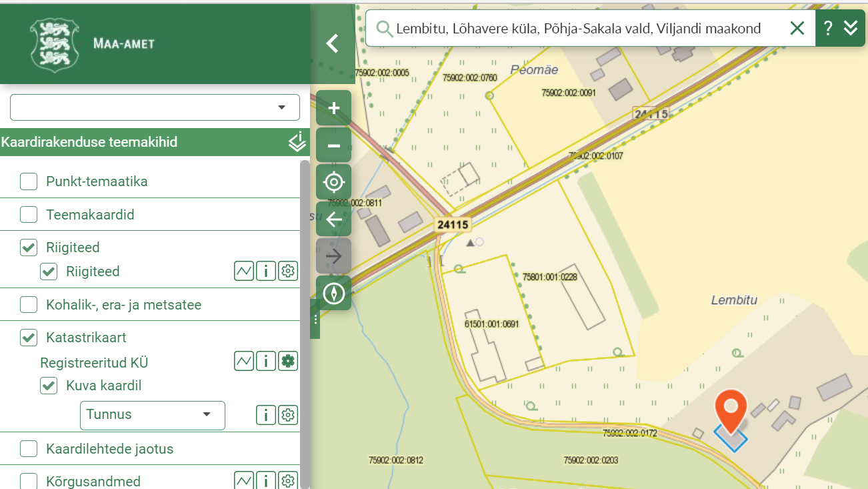Collapse the side panel with left chevron
Viewport: 868px width, 489px height.
tap(332, 44)
